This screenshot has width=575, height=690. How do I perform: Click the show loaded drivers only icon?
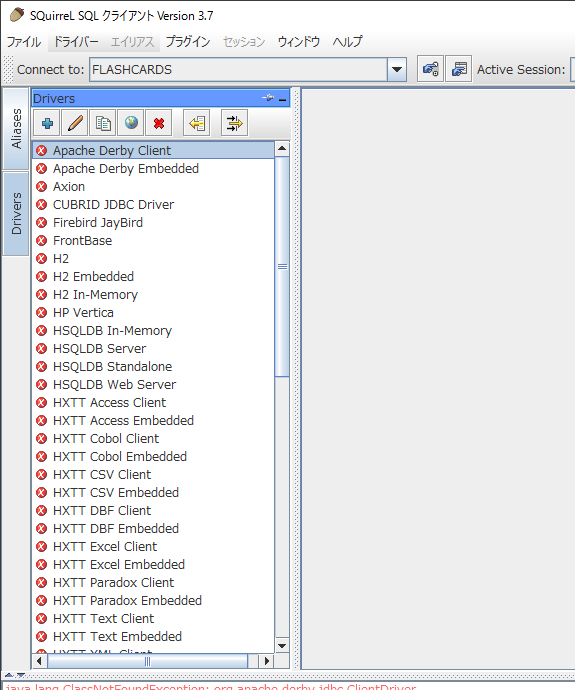point(234,123)
